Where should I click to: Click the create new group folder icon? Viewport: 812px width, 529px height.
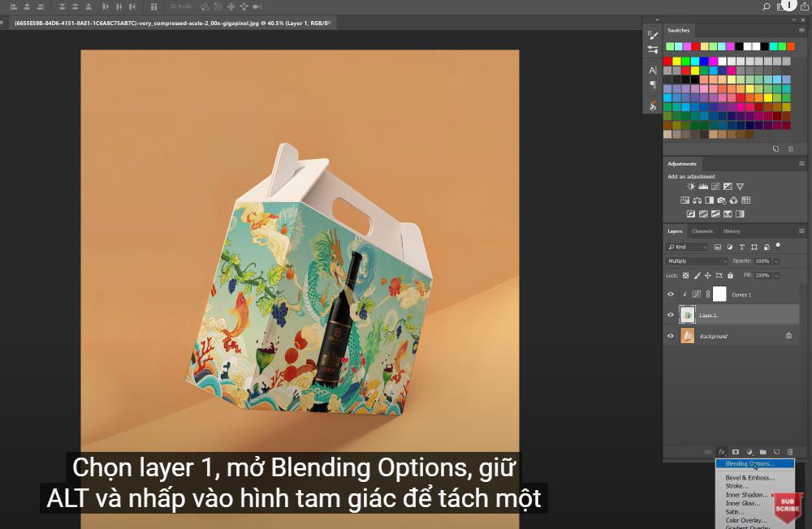coord(763,452)
